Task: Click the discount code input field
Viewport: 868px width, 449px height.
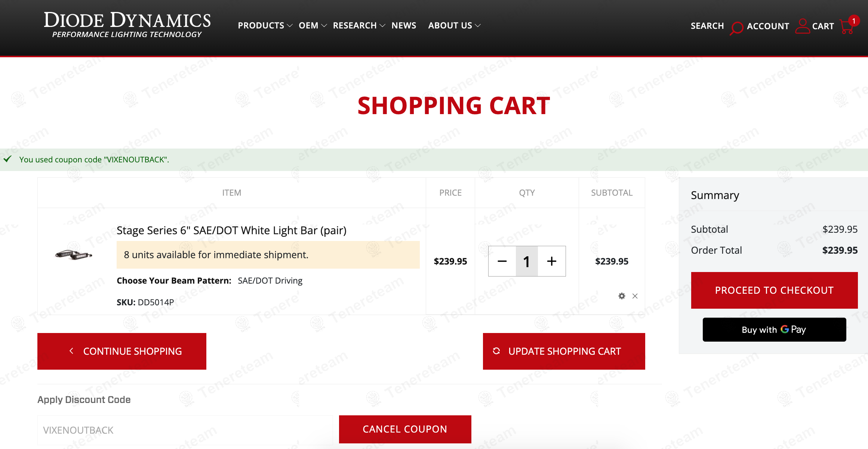Action: tap(185, 430)
